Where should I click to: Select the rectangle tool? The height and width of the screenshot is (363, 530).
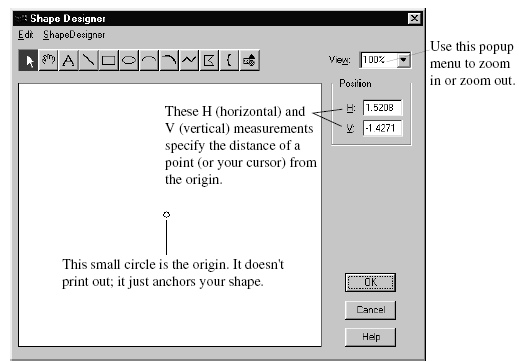click(x=109, y=60)
